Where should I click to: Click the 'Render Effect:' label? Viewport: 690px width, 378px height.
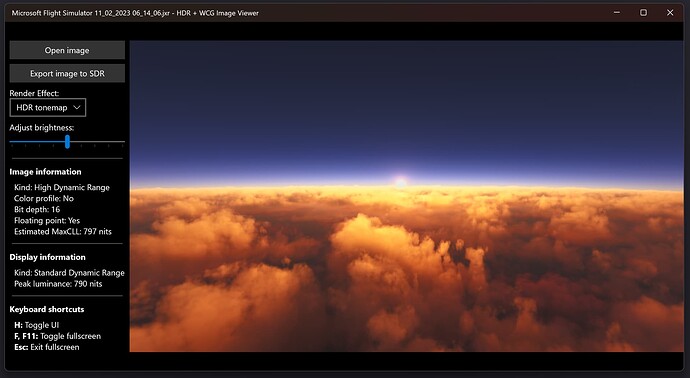click(x=34, y=93)
